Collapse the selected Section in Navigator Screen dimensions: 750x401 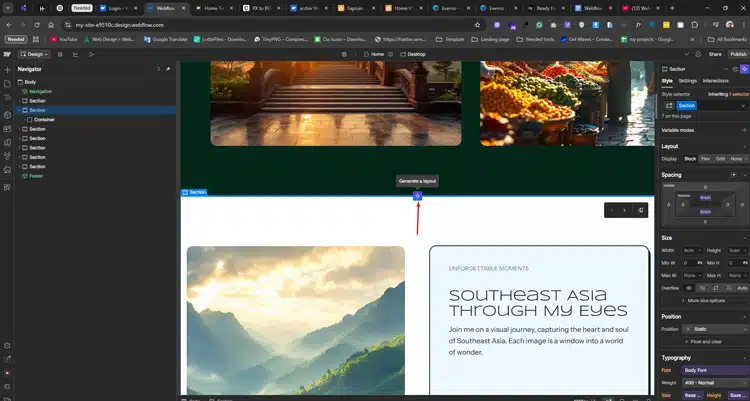pos(20,110)
